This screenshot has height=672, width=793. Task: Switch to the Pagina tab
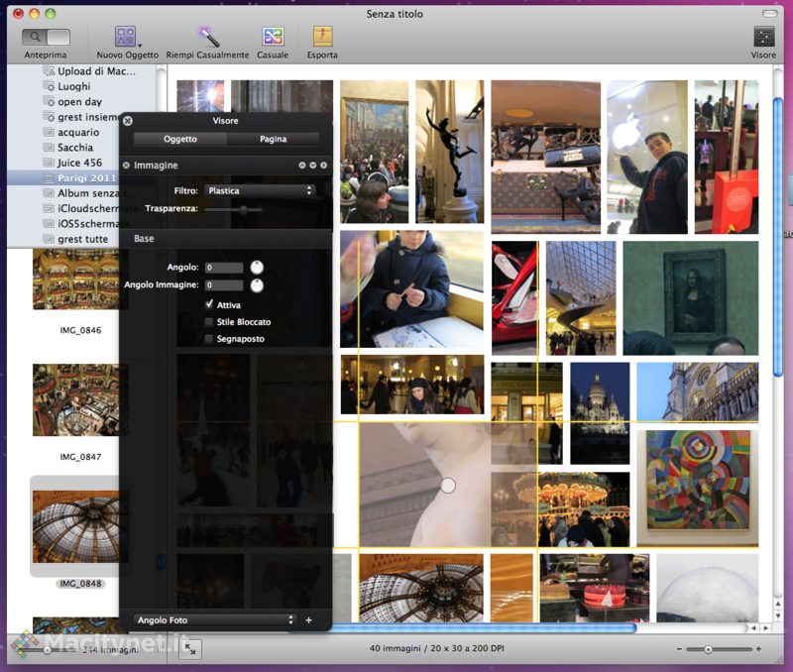pos(273,140)
